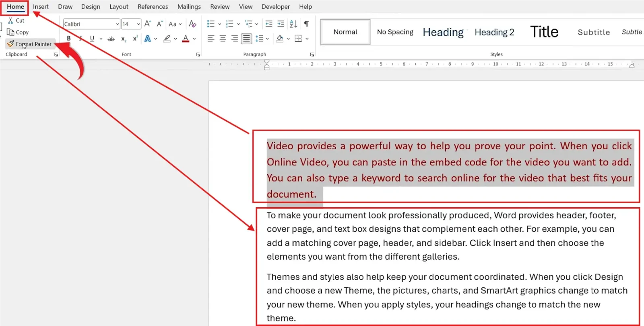Align text to the left
This screenshot has width=644, height=326.
pyautogui.click(x=211, y=39)
